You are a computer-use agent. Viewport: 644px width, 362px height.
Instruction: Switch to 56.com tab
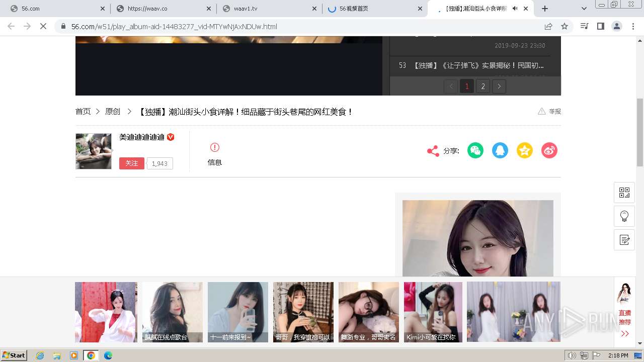[58, 9]
